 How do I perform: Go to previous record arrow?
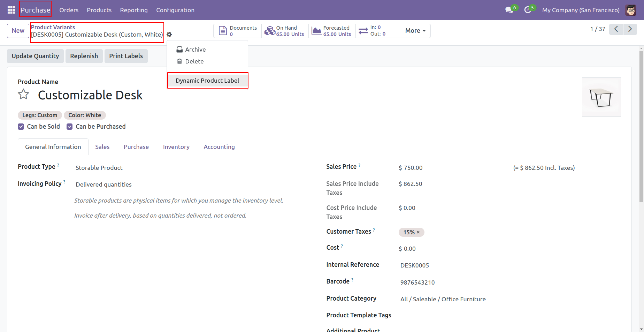coord(616,29)
